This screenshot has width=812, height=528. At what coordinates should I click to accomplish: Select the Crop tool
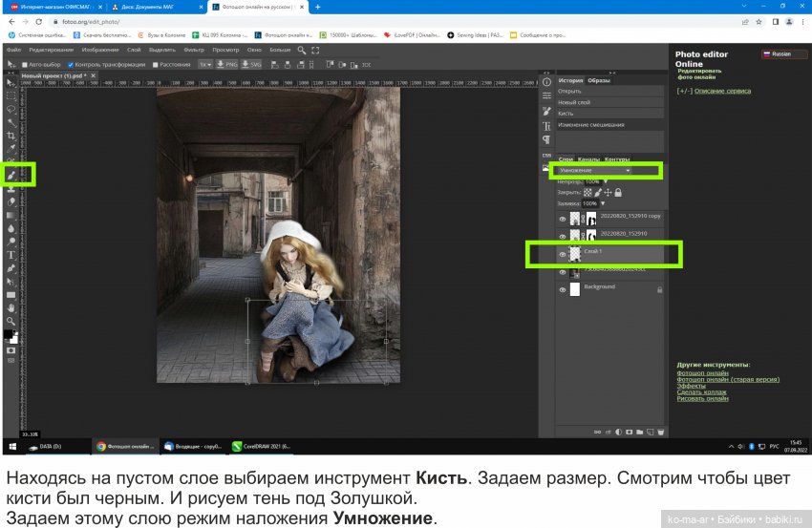tap(11, 136)
